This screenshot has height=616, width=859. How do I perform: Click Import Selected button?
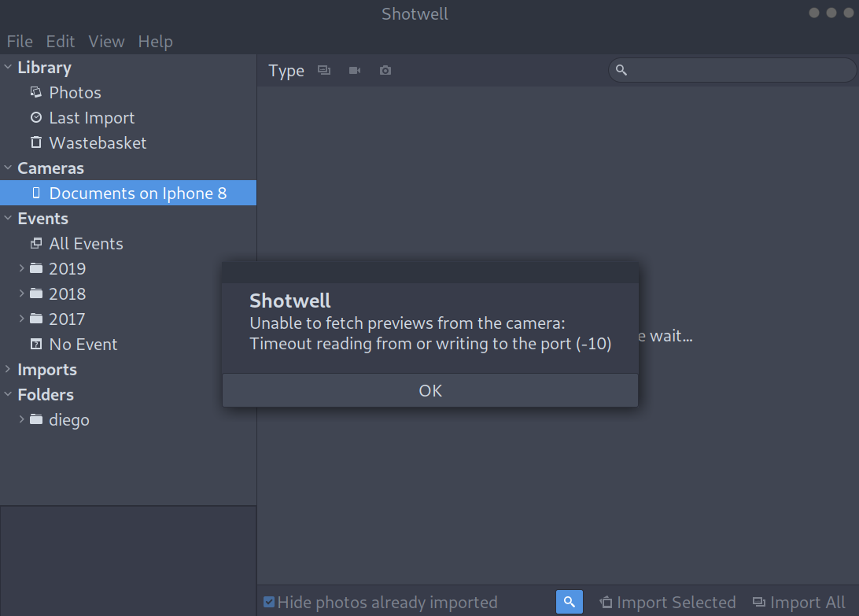667,603
